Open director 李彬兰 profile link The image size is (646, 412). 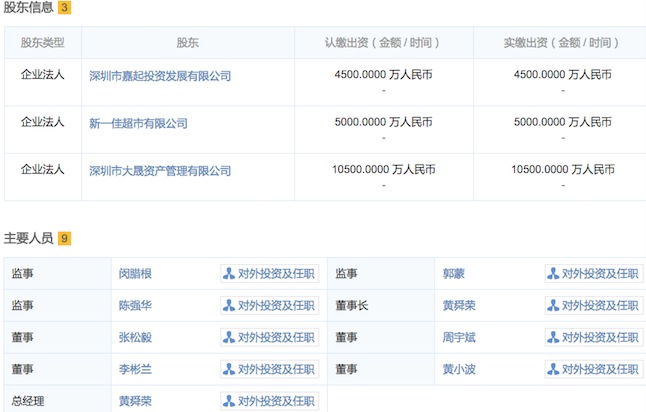pos(135,369)
